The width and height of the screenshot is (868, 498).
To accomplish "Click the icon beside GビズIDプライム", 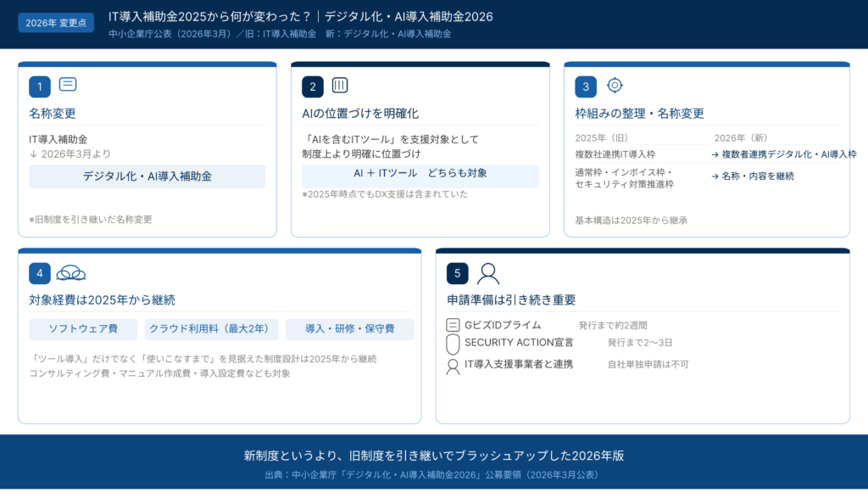I will [453, 325].
